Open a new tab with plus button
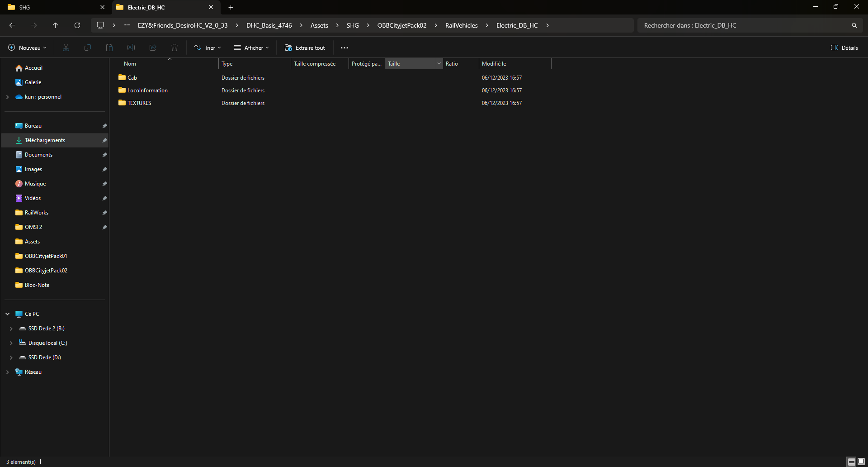The width and height of the screenshot is (868, 467). pos(231,7)
